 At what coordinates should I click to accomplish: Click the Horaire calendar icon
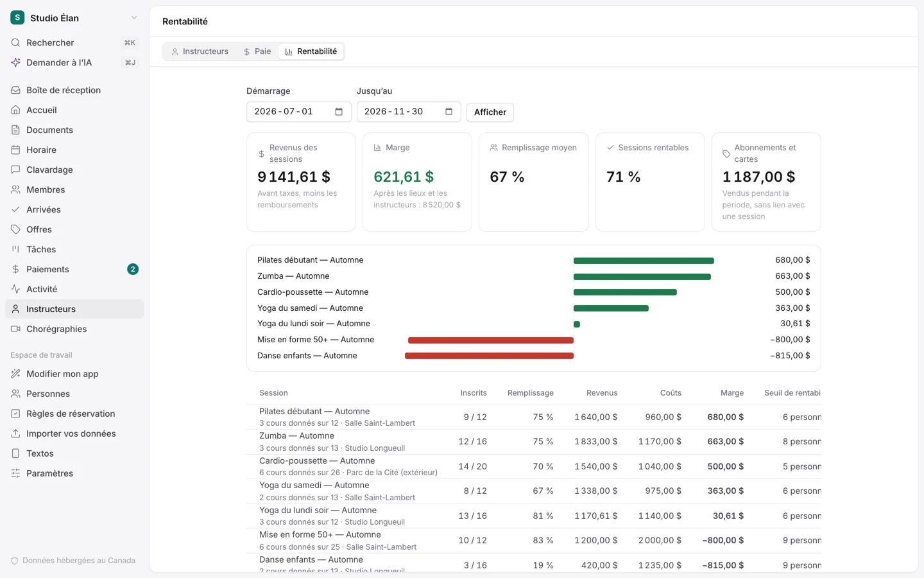[x=15, y=150]
